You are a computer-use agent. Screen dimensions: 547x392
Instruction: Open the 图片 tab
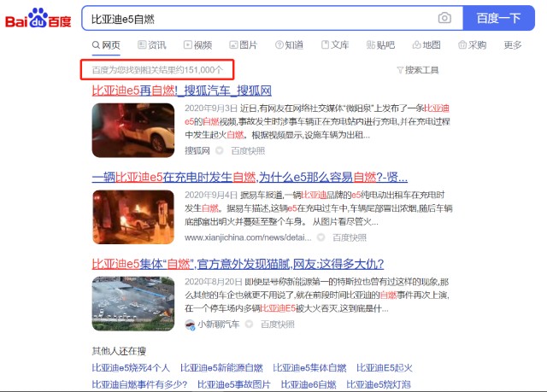243,45
